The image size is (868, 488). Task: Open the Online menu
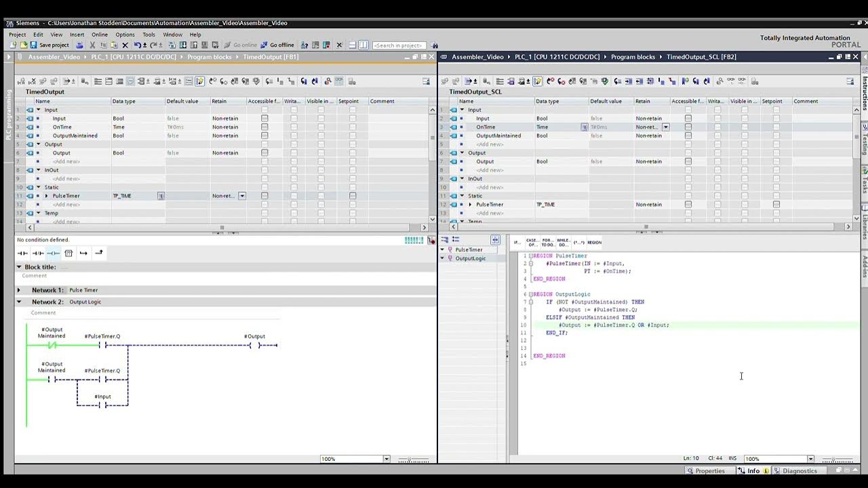100,35
